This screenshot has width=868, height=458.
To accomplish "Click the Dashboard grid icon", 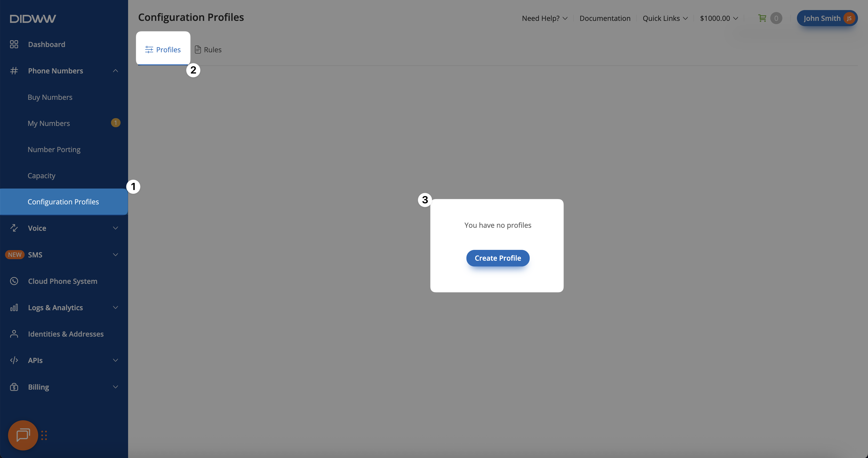I will (14, 44).
